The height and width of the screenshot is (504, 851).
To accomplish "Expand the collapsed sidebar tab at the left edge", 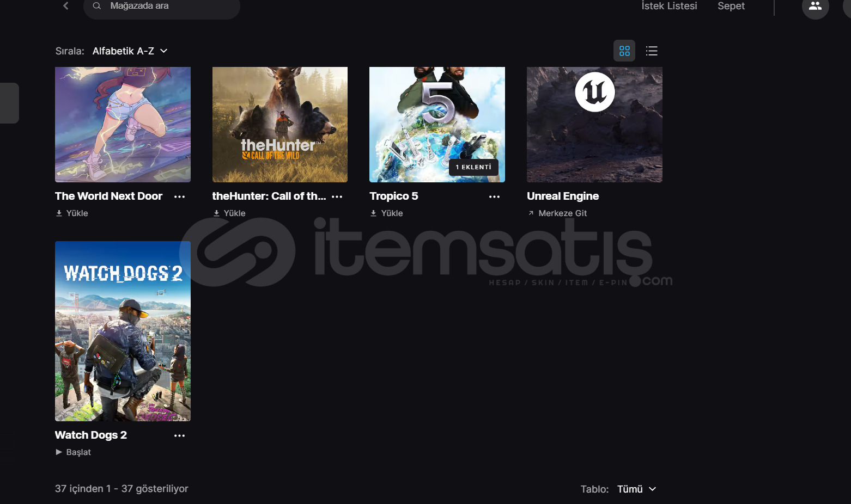I will point(9,103).
